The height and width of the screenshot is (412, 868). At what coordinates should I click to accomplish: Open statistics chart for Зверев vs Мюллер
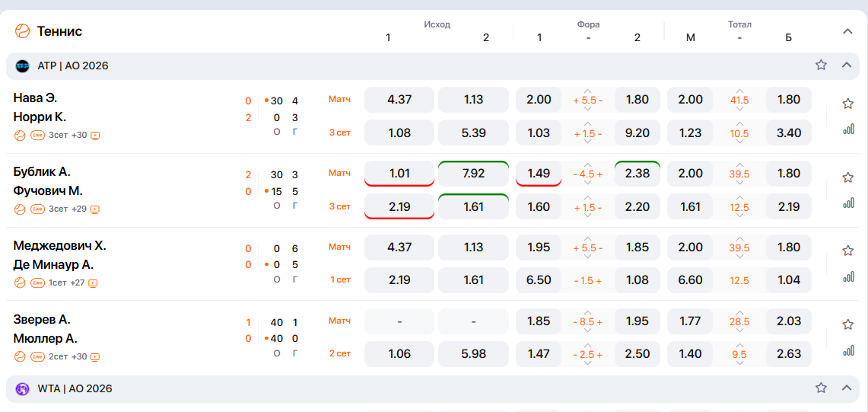[847, 351]
